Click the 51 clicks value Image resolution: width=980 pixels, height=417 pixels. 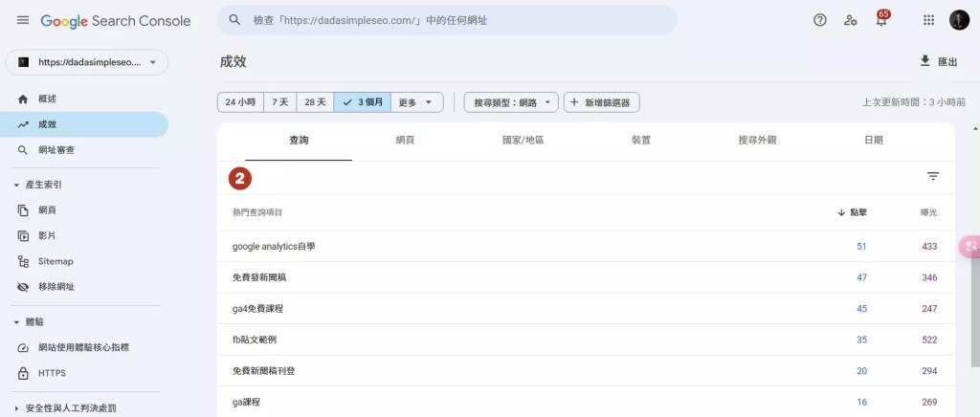[862, 247]
